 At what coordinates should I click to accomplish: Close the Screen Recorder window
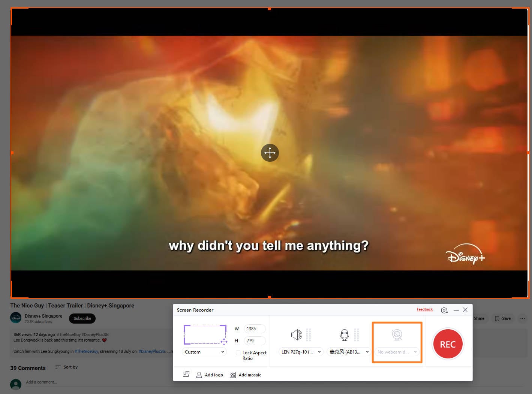[465, 310]
